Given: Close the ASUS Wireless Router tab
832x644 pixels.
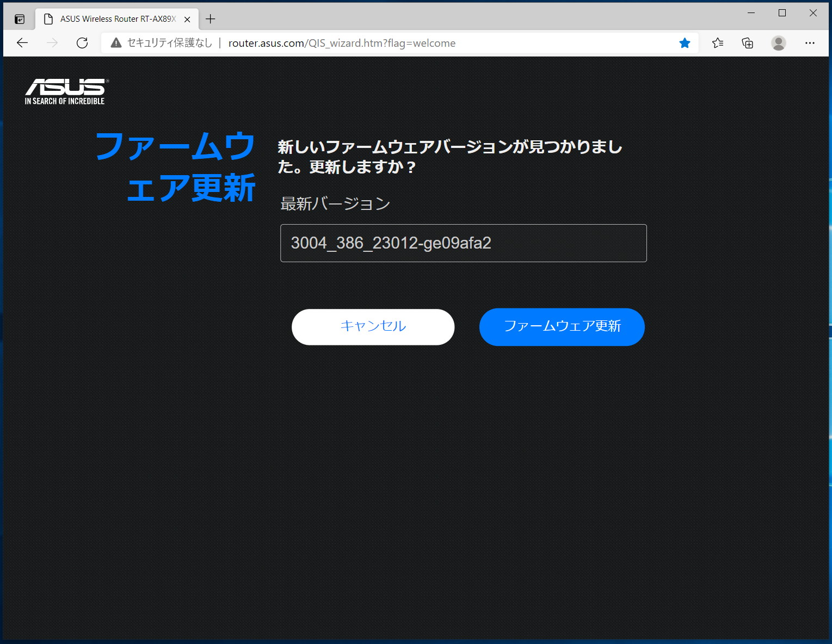Looking at the screenshot, I should click(x=187, y=19).
